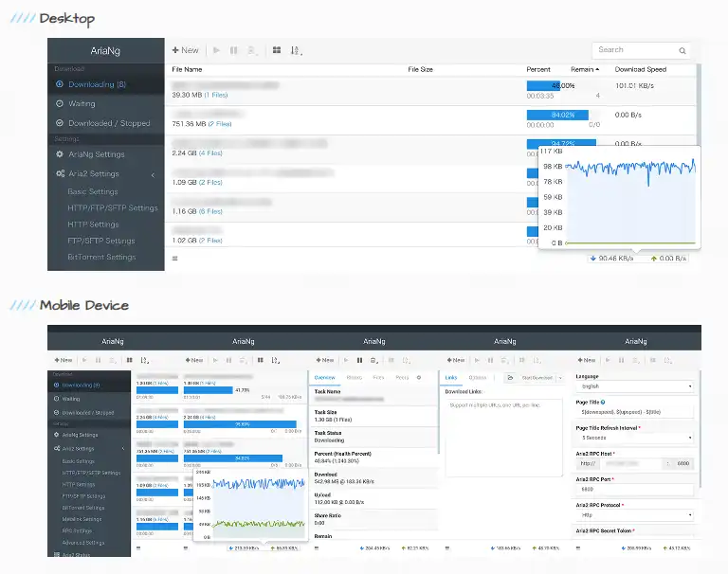Switch to Peers tab on mobile task detail
728x574 pixels.
click(x=402, y=378)
